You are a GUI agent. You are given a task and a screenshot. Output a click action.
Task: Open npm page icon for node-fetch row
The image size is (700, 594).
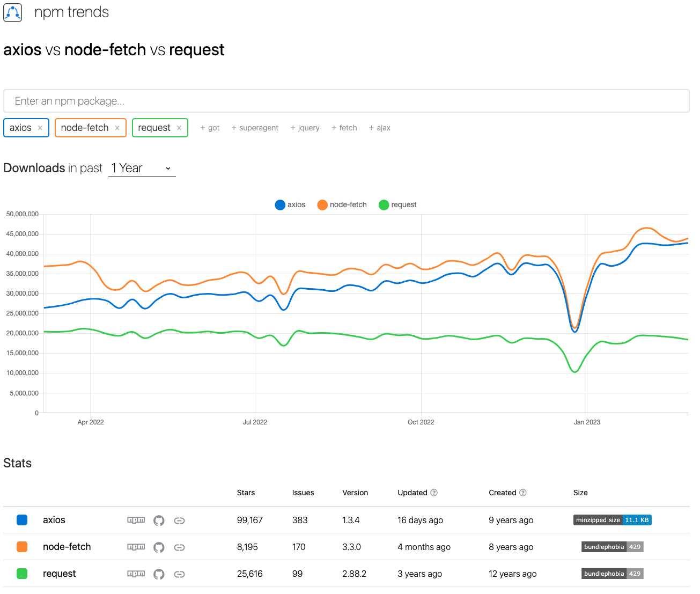[136, 547]
